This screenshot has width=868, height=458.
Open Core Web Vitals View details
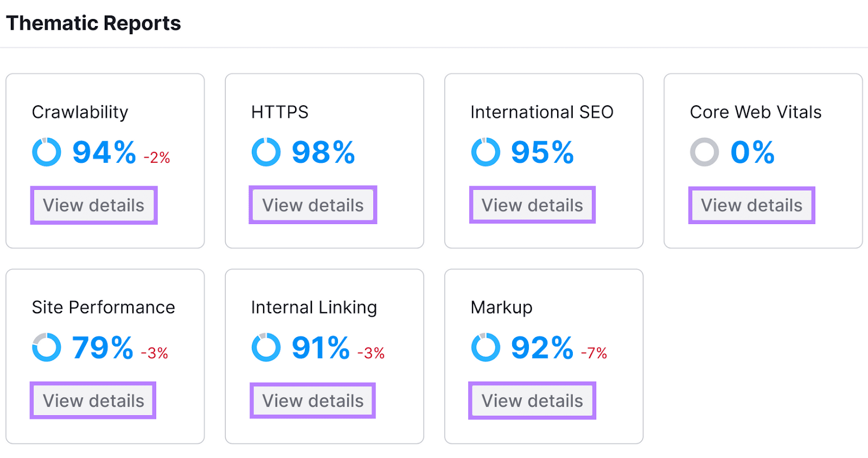[751, 205]
